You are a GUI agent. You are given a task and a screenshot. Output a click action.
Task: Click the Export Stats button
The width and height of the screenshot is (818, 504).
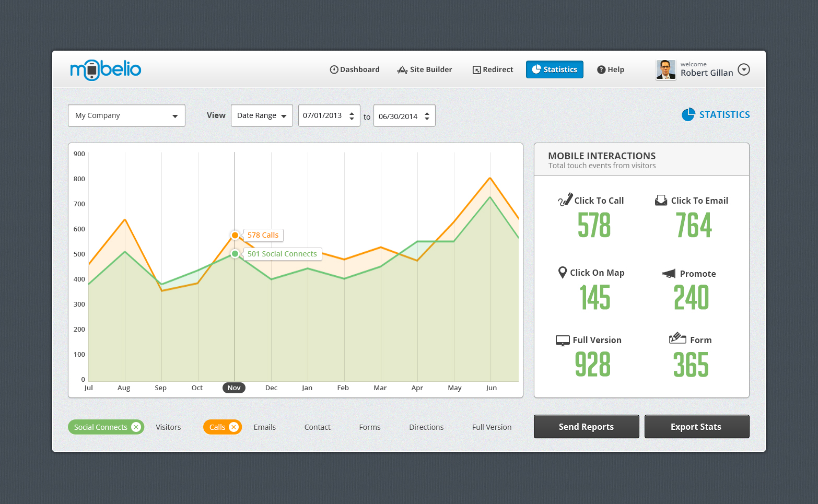point(696,427)
